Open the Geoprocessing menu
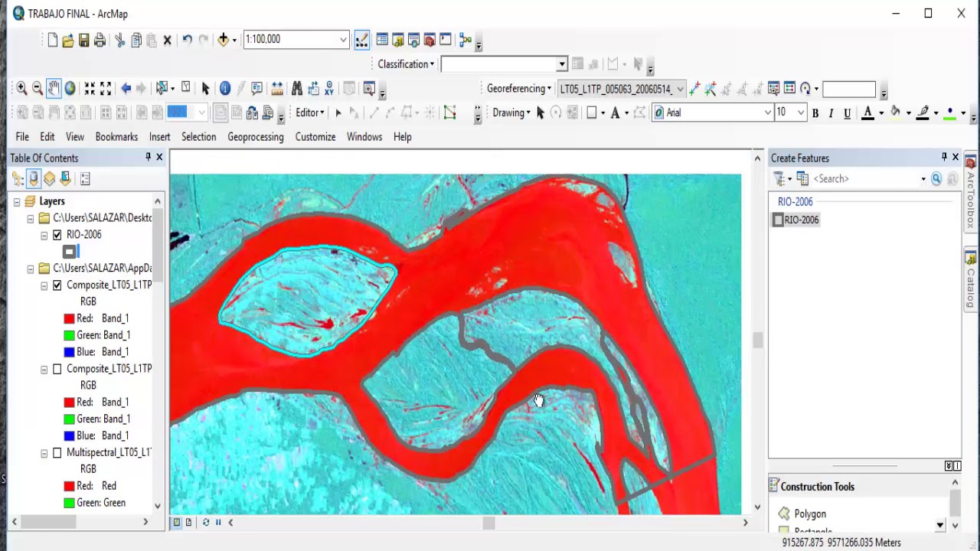The height and width of the screenshot is (551, 980). pos(256,137)
